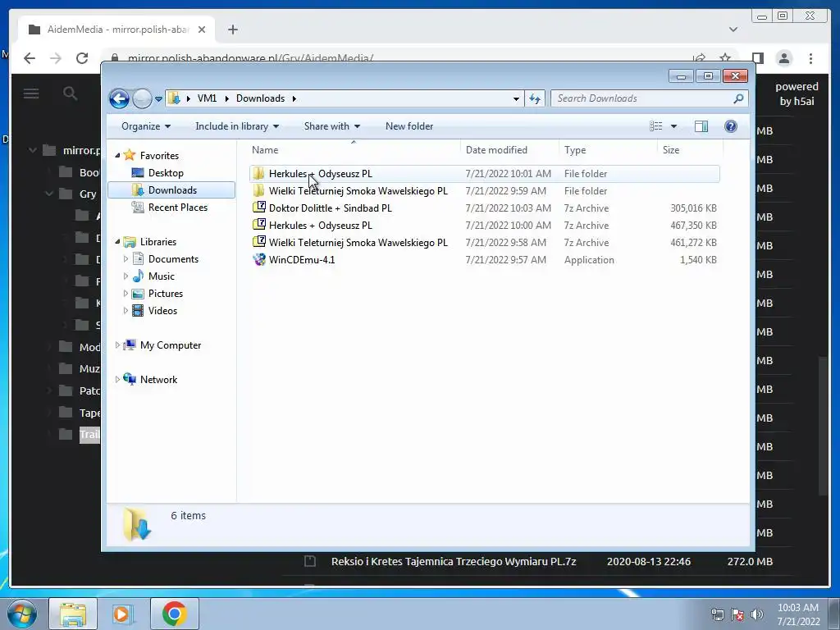
Task: Open the Action Center flag icon
Action: [737, 614]
